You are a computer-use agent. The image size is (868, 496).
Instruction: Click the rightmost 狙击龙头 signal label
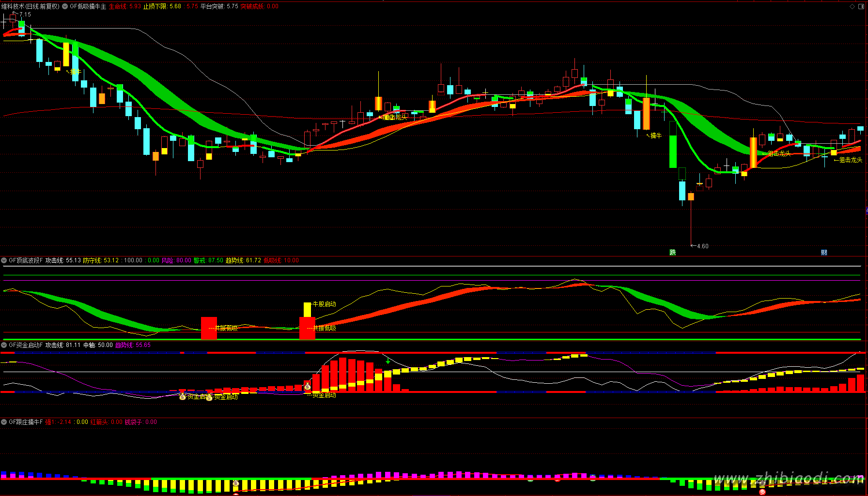tap(851, 160)
